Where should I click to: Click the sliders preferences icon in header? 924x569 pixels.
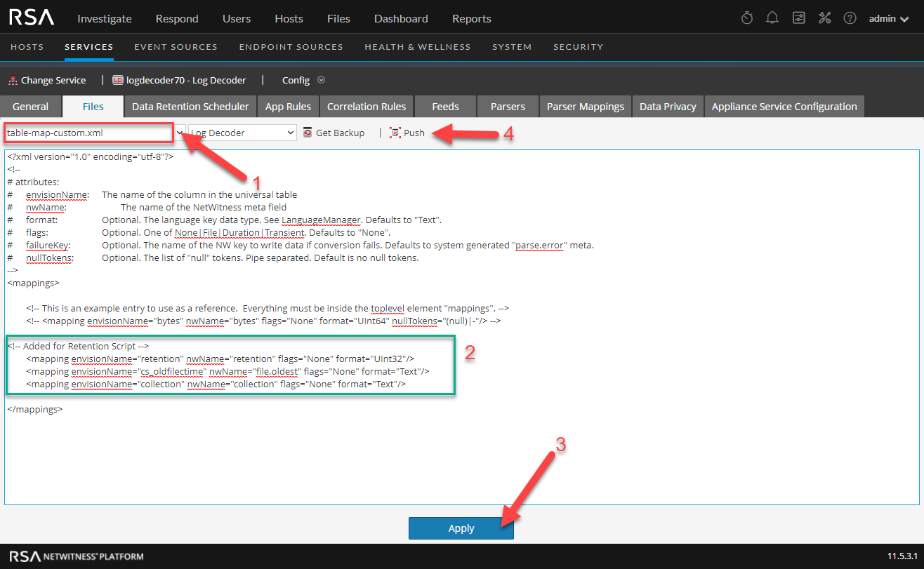(x=798, y=18)
